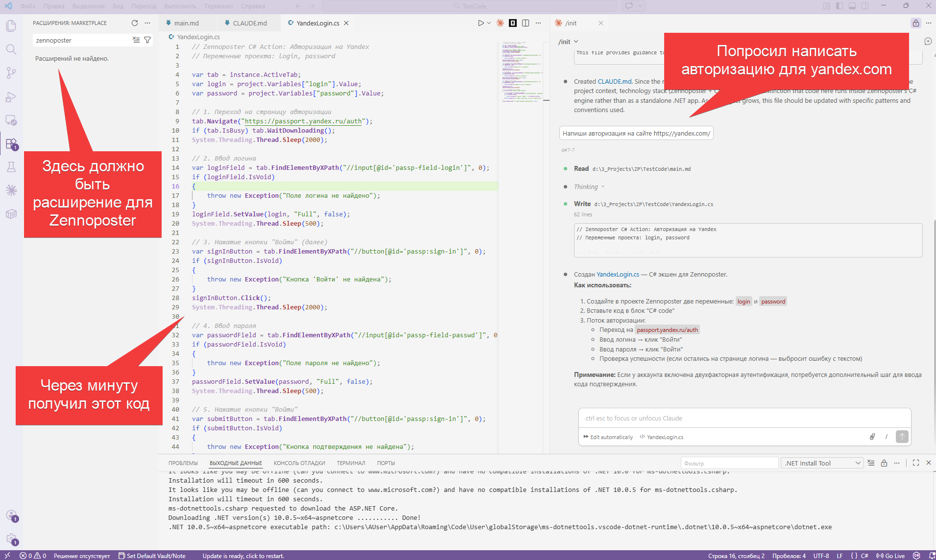Open the Explorer view in activity bar
This screenshot has height=560, width=936.
tap(11, 25)
